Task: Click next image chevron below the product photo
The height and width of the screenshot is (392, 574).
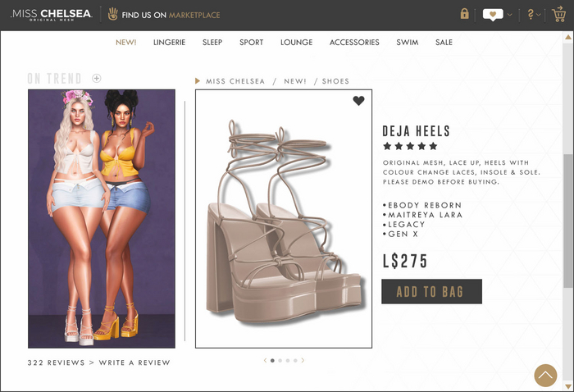Action: (303, 361)
